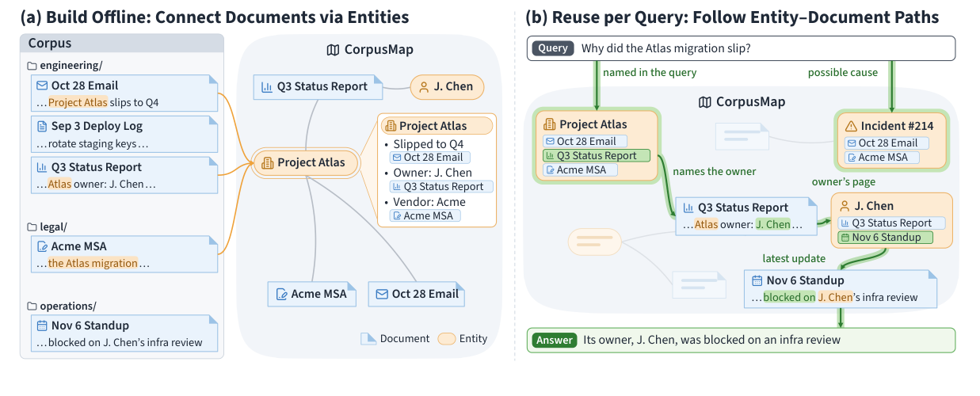
Task: Click person icon on the J. Chen pill in panel (a)
Action: point(424,86)
